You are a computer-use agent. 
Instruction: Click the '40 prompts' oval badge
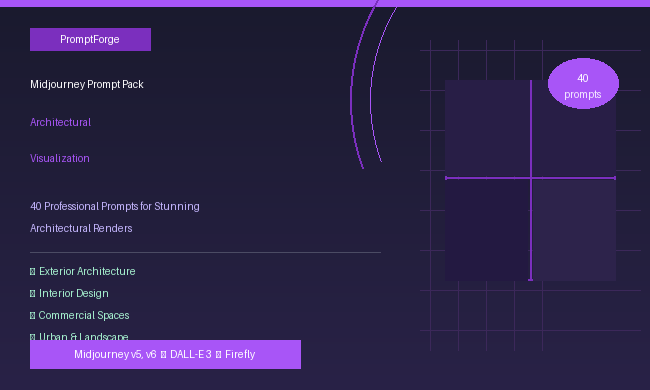[583, 84]
